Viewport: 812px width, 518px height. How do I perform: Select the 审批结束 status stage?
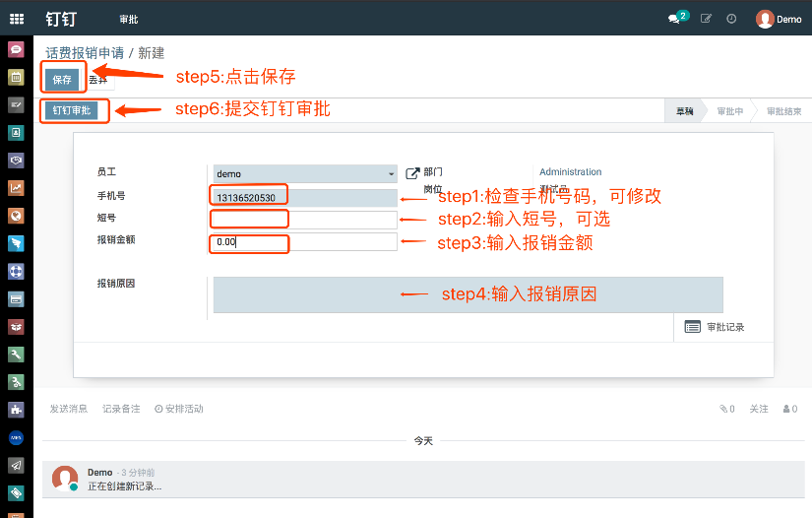[x=783, y=111]
